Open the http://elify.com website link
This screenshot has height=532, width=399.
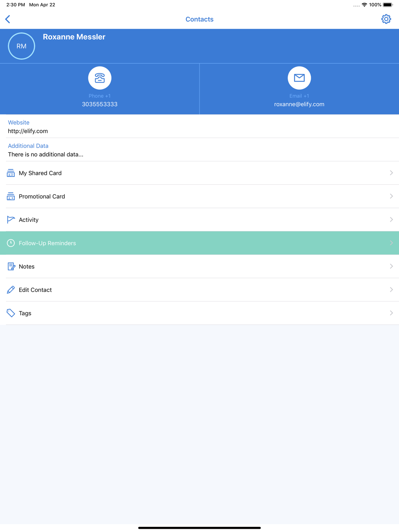[x=28, y=131]
